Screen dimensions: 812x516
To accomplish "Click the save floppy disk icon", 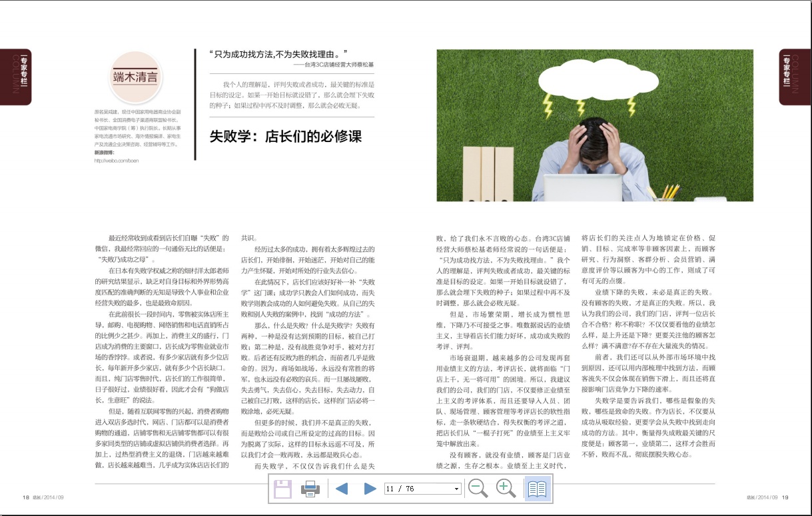I will 282,489.
